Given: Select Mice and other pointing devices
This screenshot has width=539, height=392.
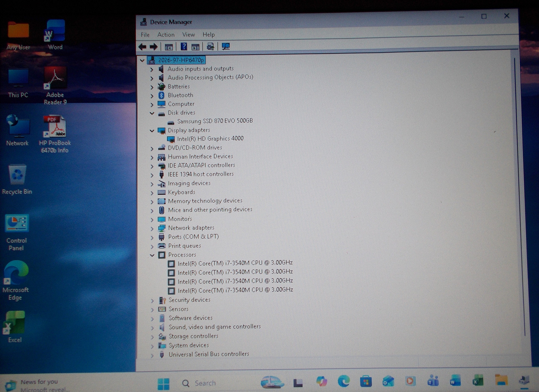Looking at the screenshot, I should pyautogui.click(x=210, y=210).
